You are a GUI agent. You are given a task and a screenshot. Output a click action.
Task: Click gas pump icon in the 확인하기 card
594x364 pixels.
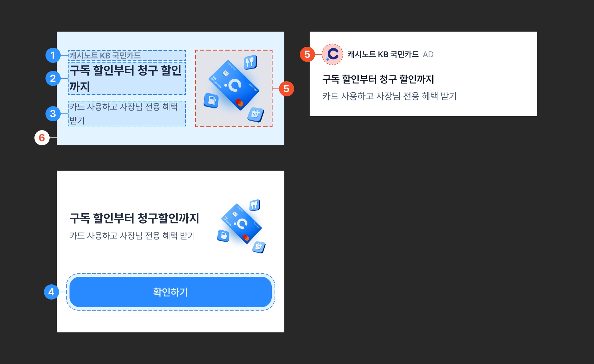[x=223, y=236]
